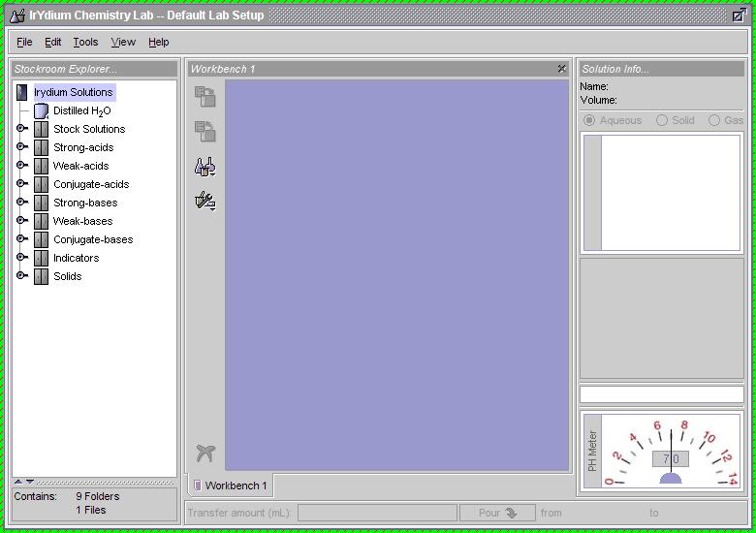
Task: Click the Indicators cabinet icon
Action: pos(41,258)
